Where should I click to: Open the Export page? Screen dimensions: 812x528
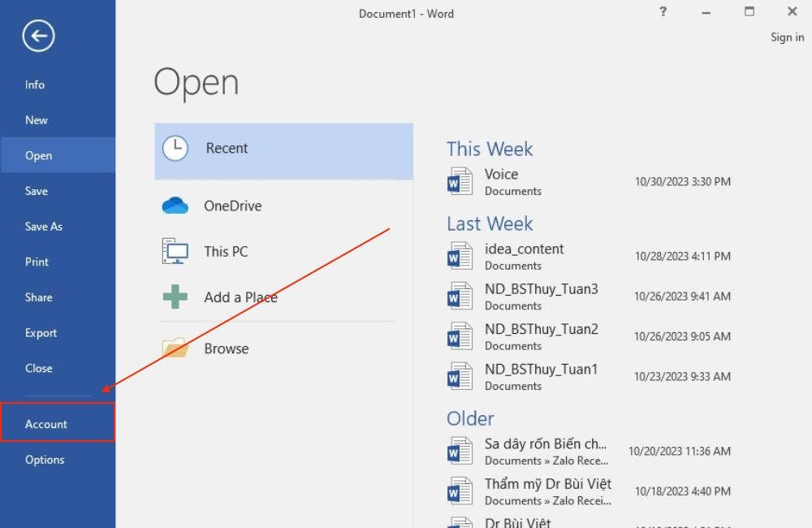tap(58, 333)
